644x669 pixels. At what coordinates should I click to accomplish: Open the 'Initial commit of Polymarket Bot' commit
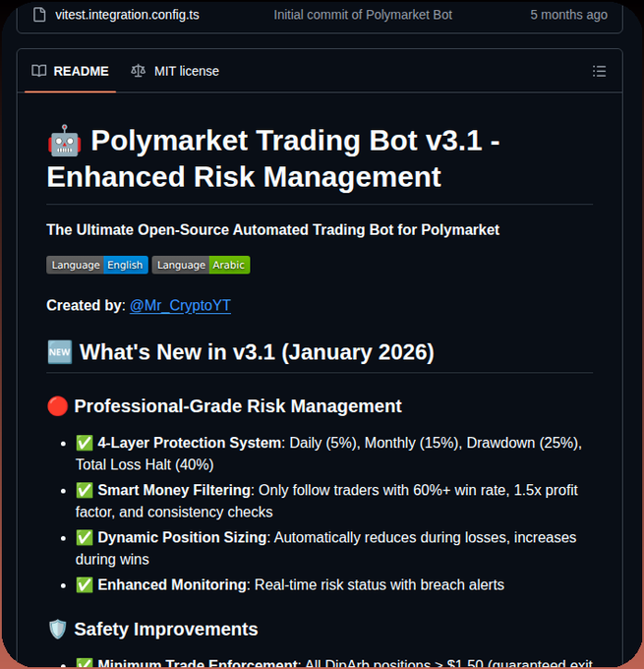coord(363,15)
